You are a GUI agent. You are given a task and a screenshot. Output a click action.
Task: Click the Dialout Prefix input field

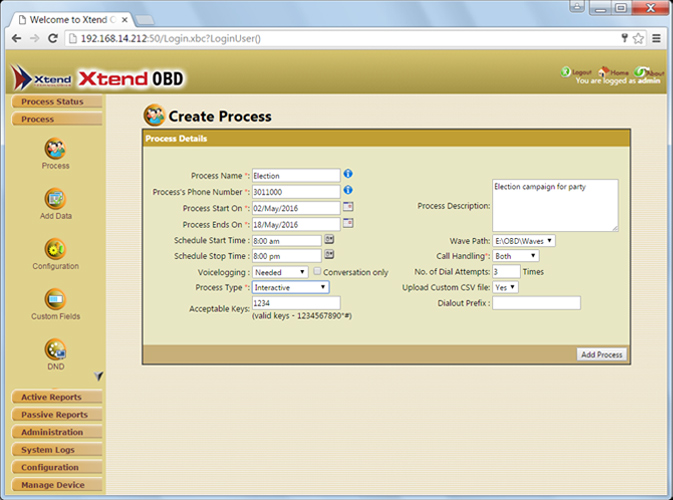pyautogui.click(x=537, y=303)
